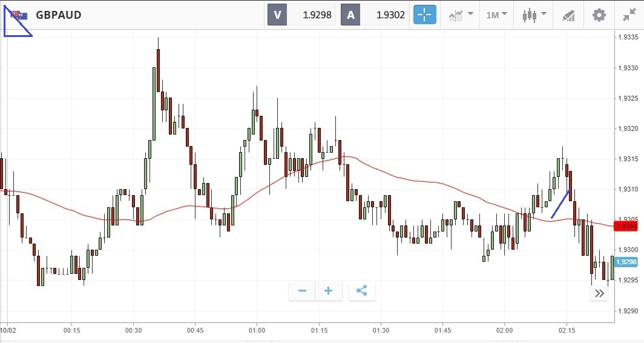The width and height of the screenshot is (644, 343).
Task: Open the compare chart dropdown
Action: coord(461,15)
